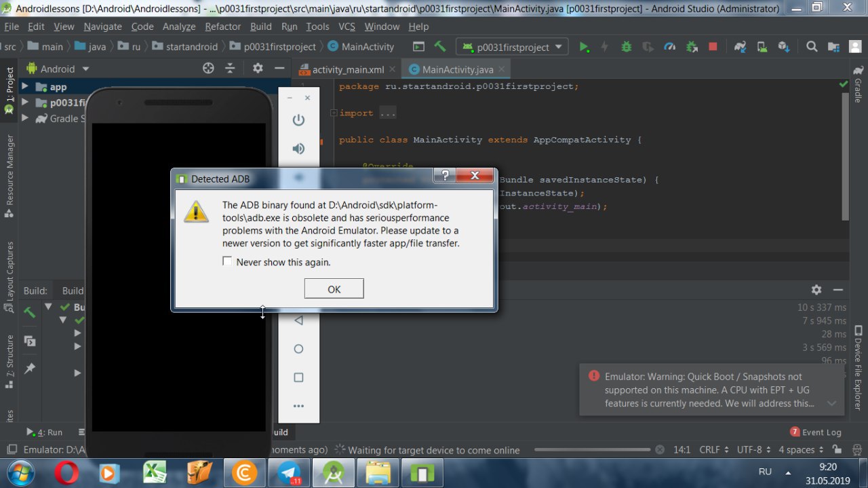Screen dimensions: 868x488
Task: Open the SDK Manager icon
Action: [x=784, y=47]
